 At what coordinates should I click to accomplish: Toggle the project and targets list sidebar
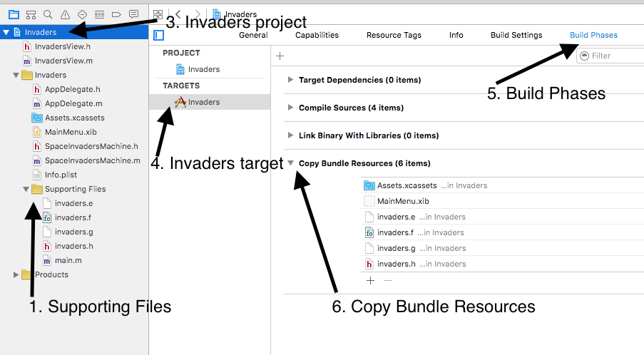click(158, 36)
